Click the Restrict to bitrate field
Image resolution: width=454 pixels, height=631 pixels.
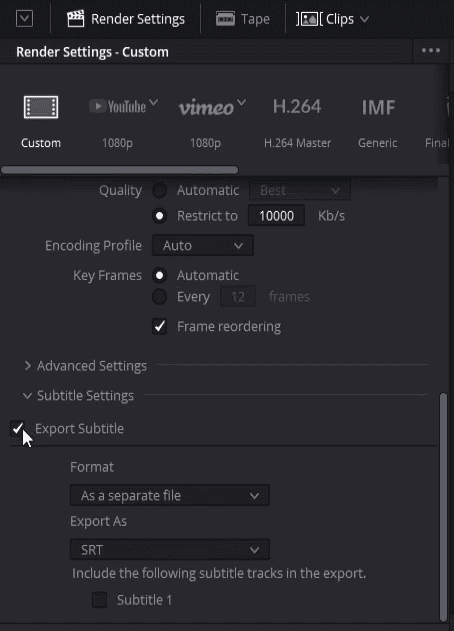point(276,216)
